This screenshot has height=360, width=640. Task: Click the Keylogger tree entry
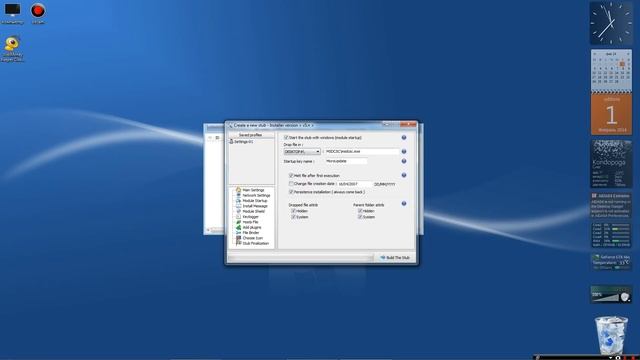click(251, 217)
